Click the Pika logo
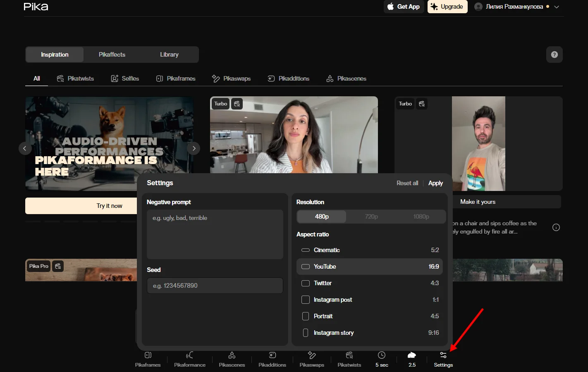 36,7
